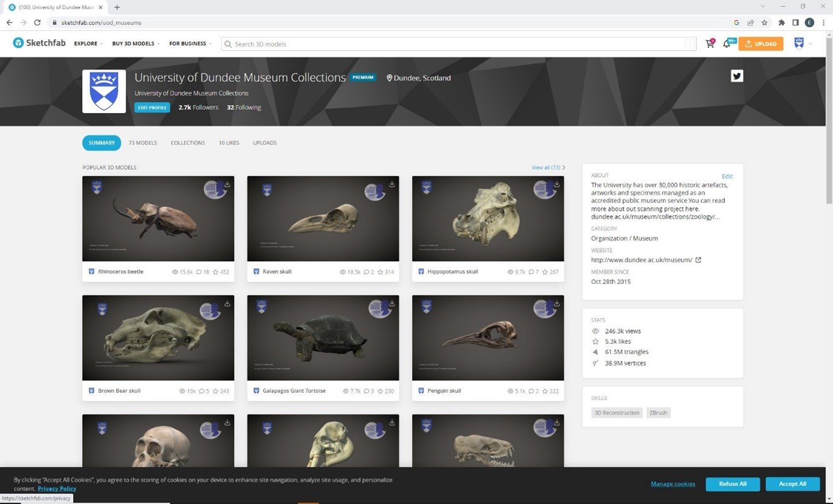This screenshot has height=504, width=833.
Task: Expand the Buy 3D Models dropdown
Action: [135, 44]
